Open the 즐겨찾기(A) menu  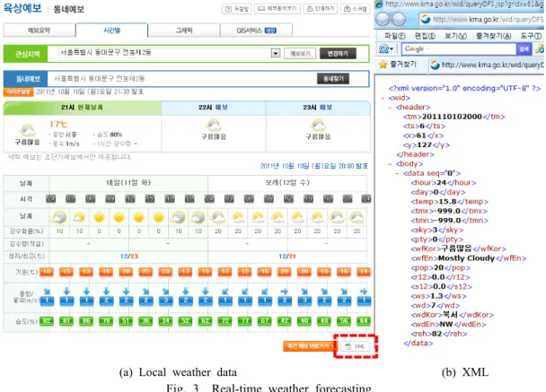pos(494,36)
